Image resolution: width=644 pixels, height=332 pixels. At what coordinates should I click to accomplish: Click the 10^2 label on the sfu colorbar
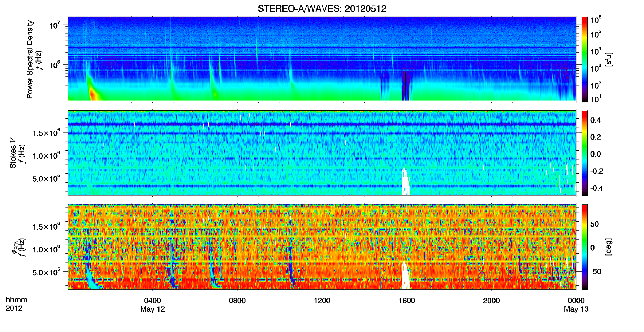596,85
